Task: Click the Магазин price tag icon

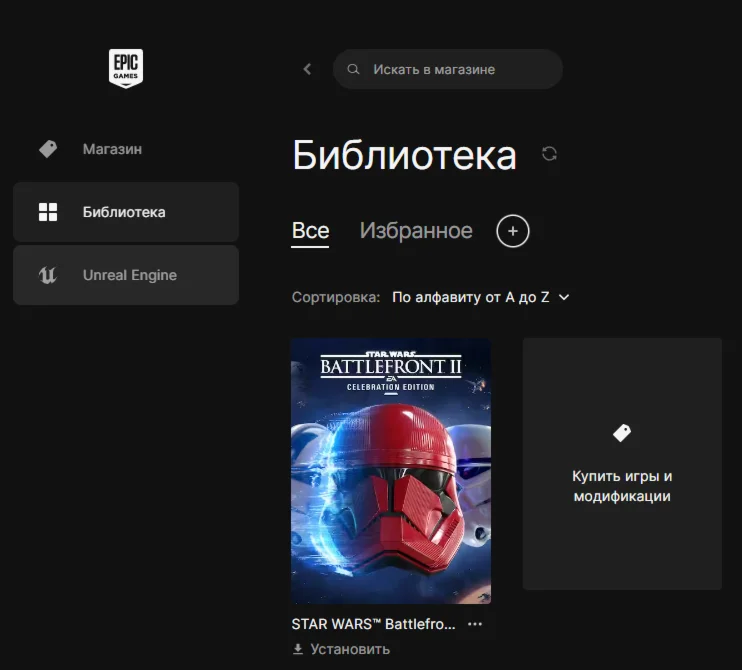Action: [48, 149]
